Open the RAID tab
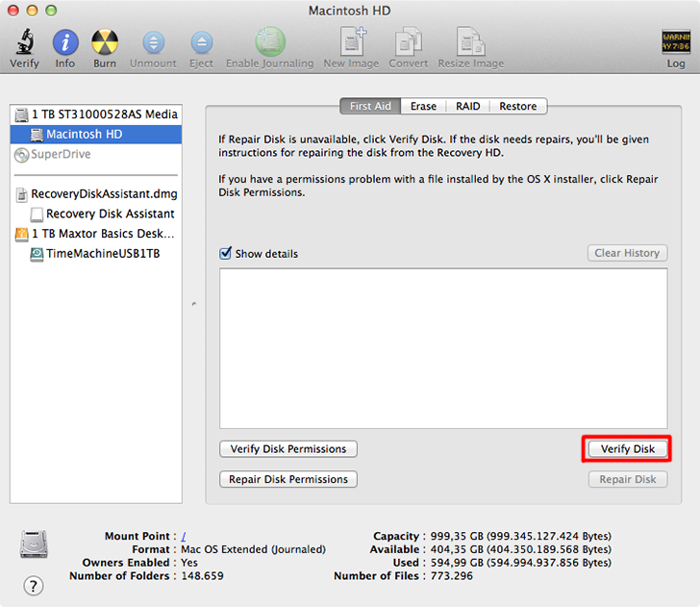The width and height of the screenshot is (700, 607). 468,107
